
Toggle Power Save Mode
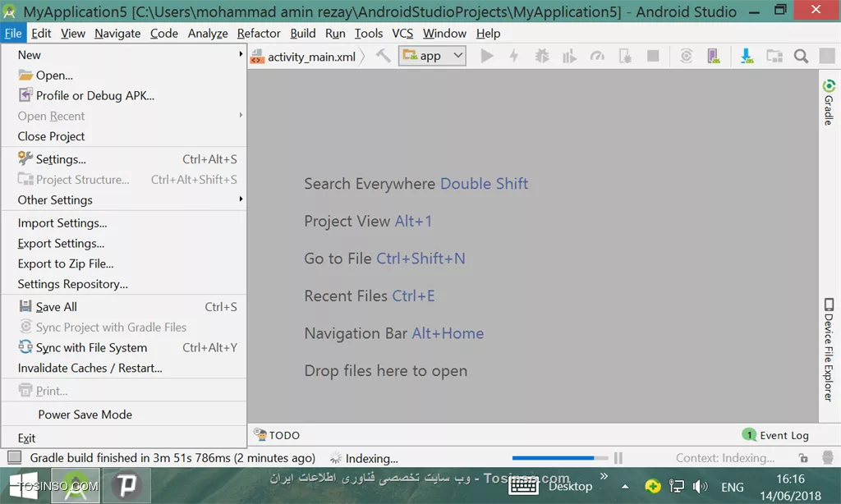coord(124,415)
